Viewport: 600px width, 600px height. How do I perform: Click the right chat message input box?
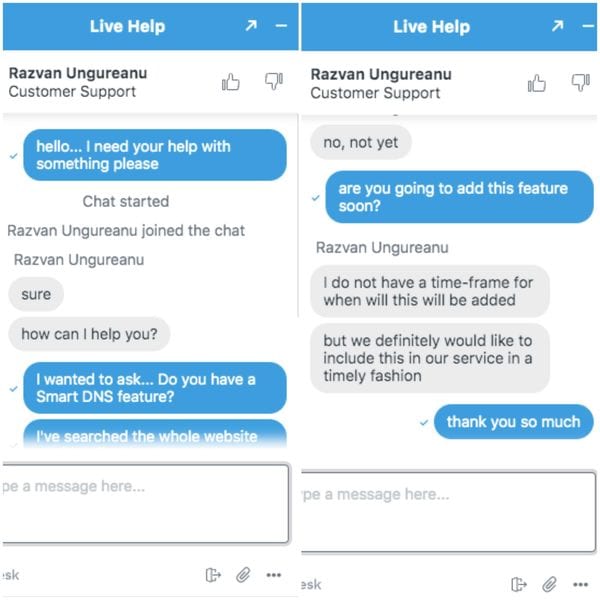(449, 512)
